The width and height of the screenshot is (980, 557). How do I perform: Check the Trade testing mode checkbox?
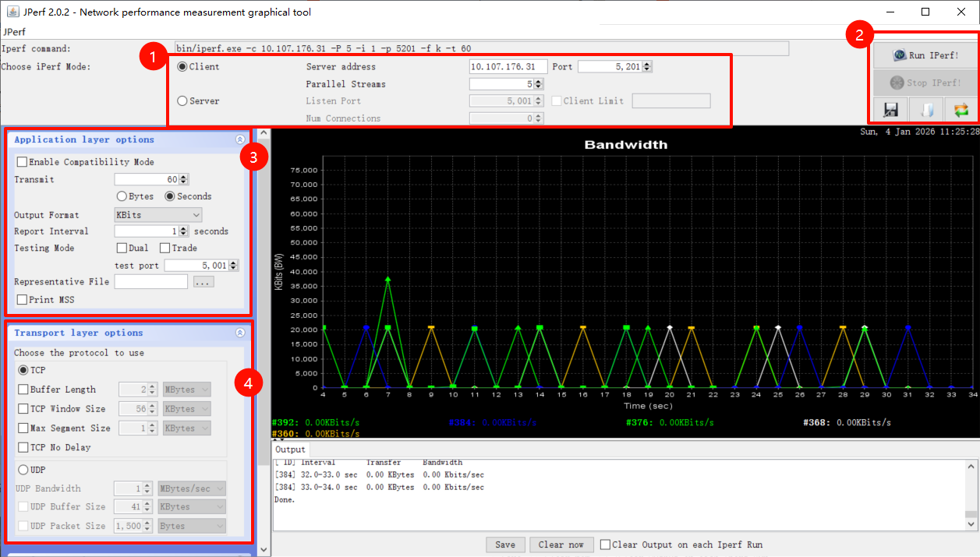tap(165, 249)
